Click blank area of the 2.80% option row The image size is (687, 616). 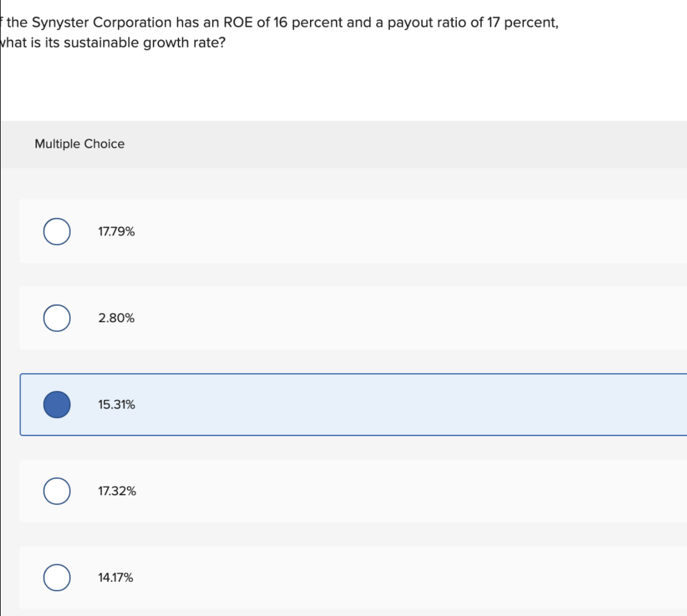point(403,318)
